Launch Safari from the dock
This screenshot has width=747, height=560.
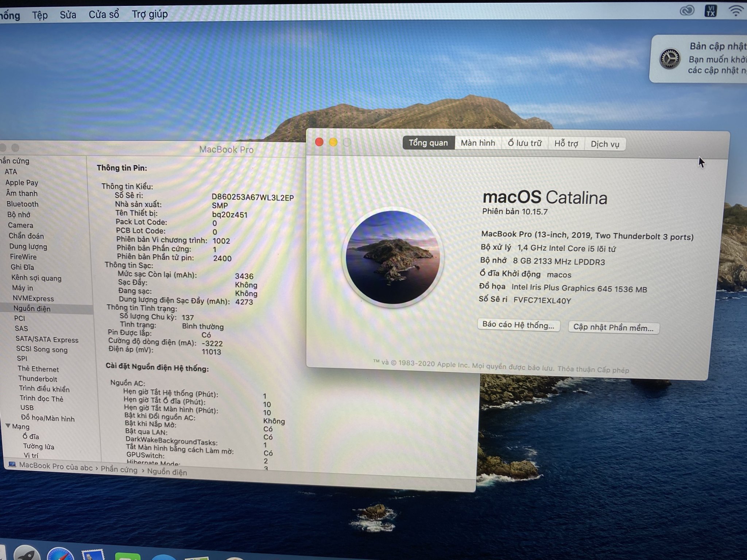point(60,554)
